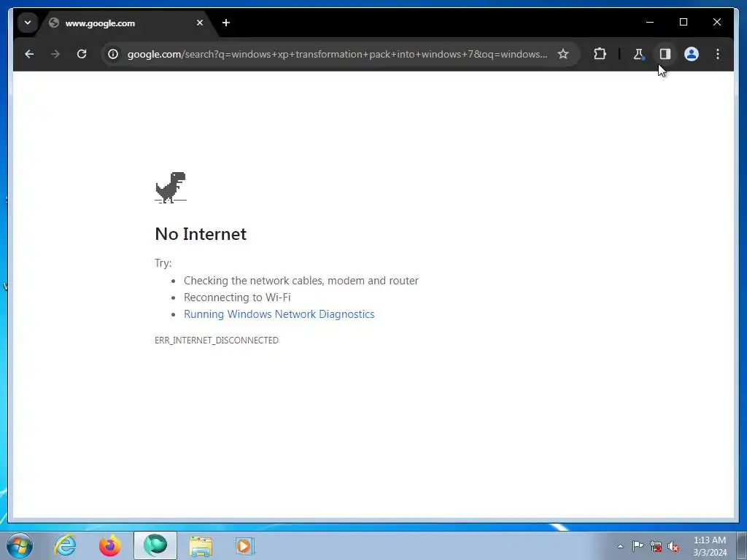Open the Chrome three-dot menu

pos(718,54)
